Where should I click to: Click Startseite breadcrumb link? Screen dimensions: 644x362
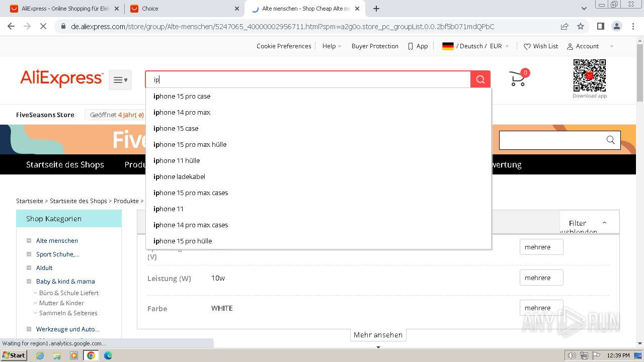30,201
